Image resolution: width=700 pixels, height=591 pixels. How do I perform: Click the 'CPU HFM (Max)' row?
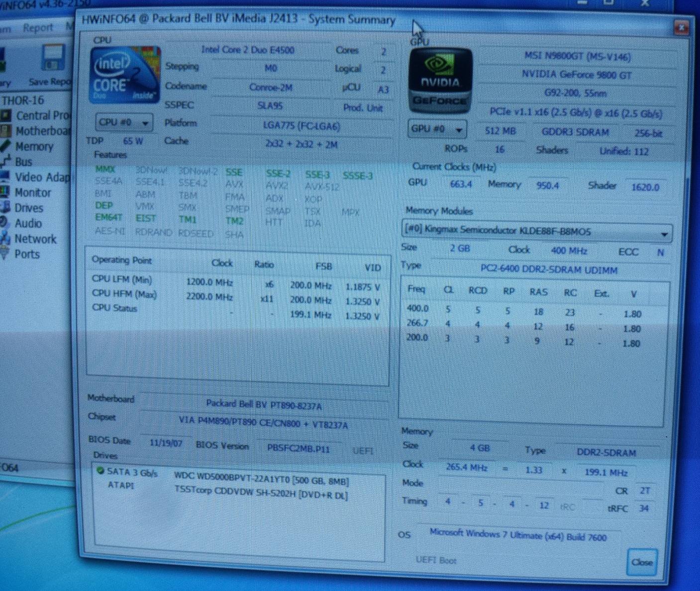pyautogui.click(x=236, y=298)
